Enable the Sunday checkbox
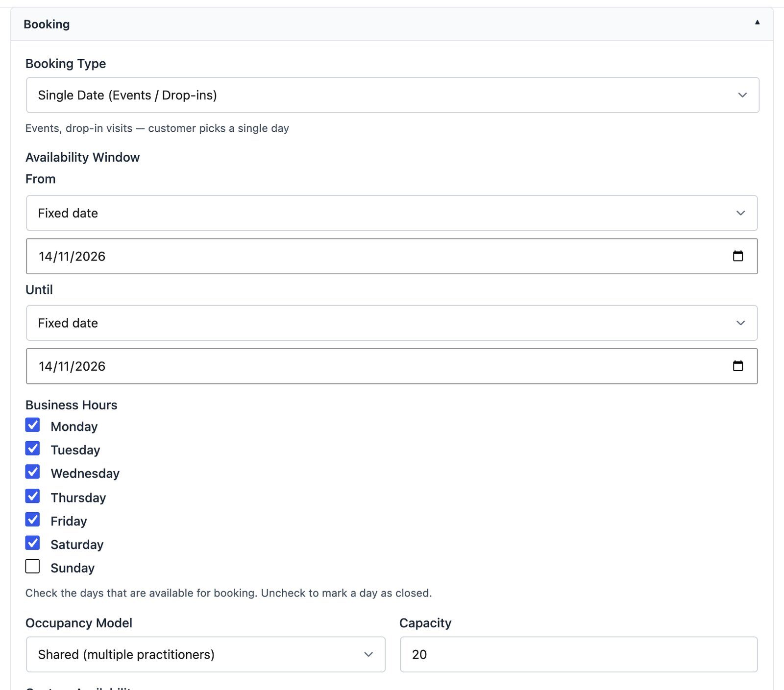The width and height of the screenshot is (784, 690). click(x=33, y=567)
